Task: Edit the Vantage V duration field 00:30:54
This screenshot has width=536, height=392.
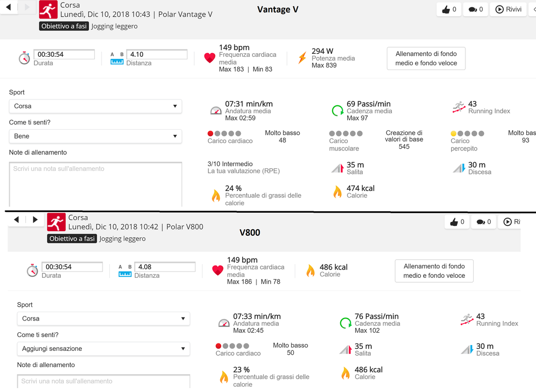Action: click(64, 54)
